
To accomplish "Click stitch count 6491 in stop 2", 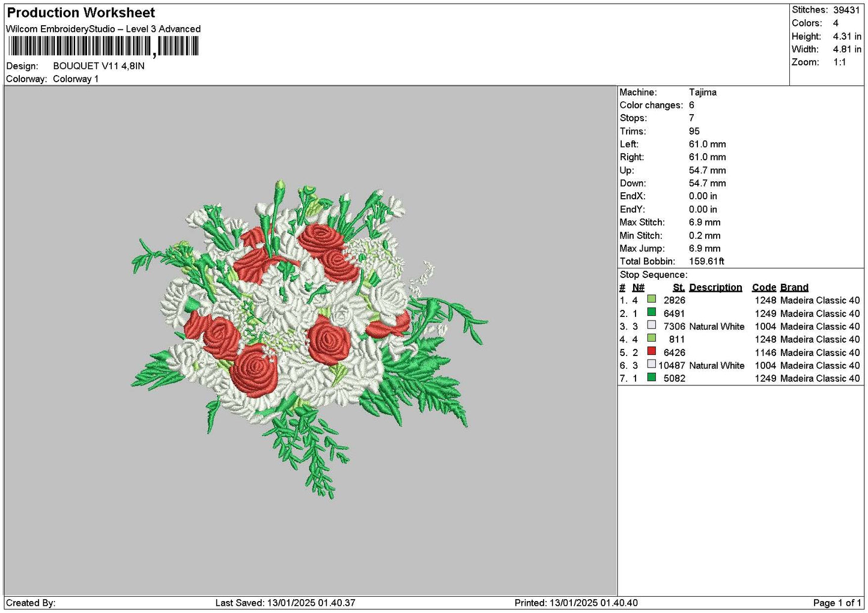I will [674, 314].
